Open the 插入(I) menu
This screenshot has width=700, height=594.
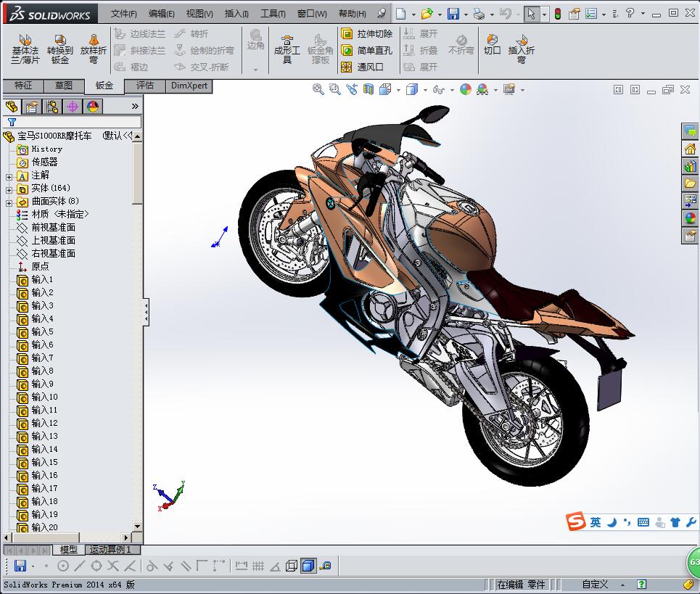(x=236, y=14)
